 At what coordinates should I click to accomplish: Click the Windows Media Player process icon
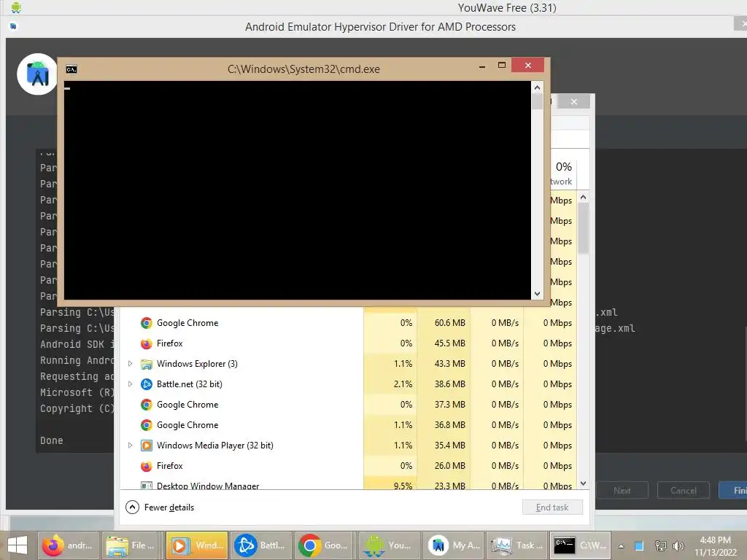[146, 446]
